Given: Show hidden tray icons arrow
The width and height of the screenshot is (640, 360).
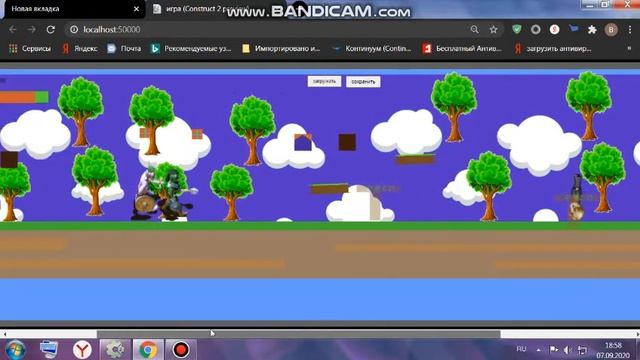Looking at the screenshot, I should 539,350.
